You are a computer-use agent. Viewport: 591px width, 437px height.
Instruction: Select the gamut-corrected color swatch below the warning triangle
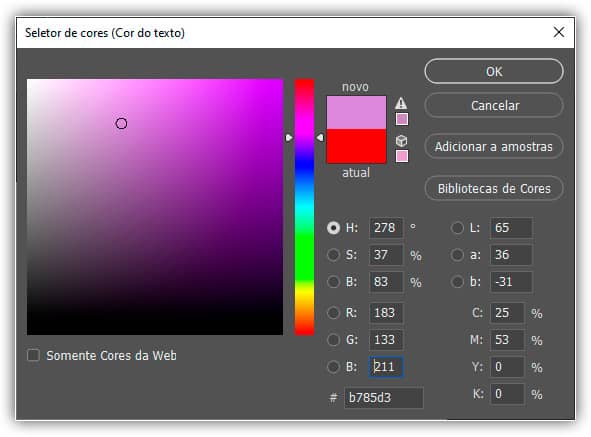pyautogui.click(x=402, y=119)
